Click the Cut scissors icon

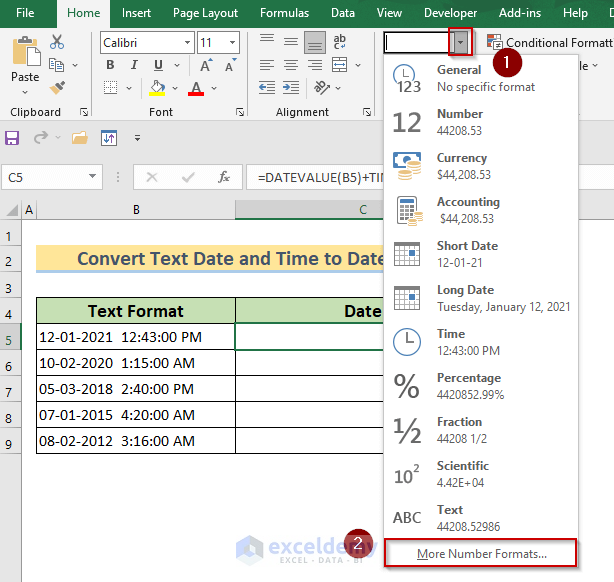pyautogui.click(x=57, y=42)
